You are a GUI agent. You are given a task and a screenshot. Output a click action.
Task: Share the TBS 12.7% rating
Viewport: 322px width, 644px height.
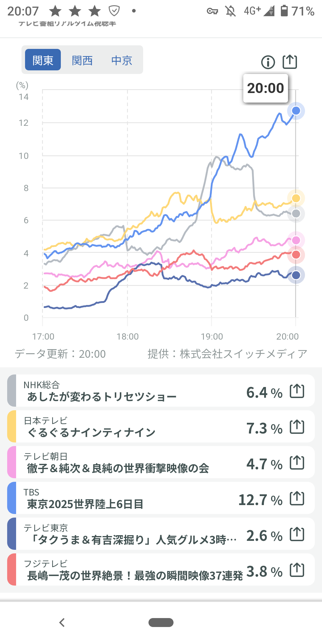[297, 498]
